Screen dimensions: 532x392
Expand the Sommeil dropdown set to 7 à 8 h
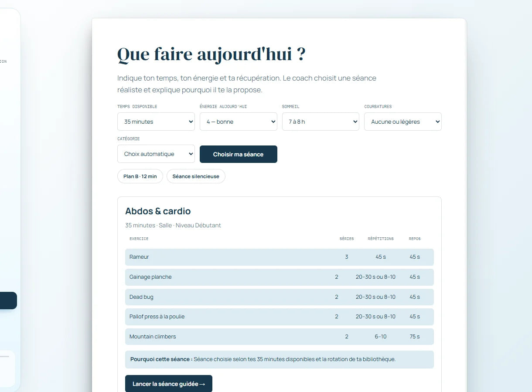[321, 122]
